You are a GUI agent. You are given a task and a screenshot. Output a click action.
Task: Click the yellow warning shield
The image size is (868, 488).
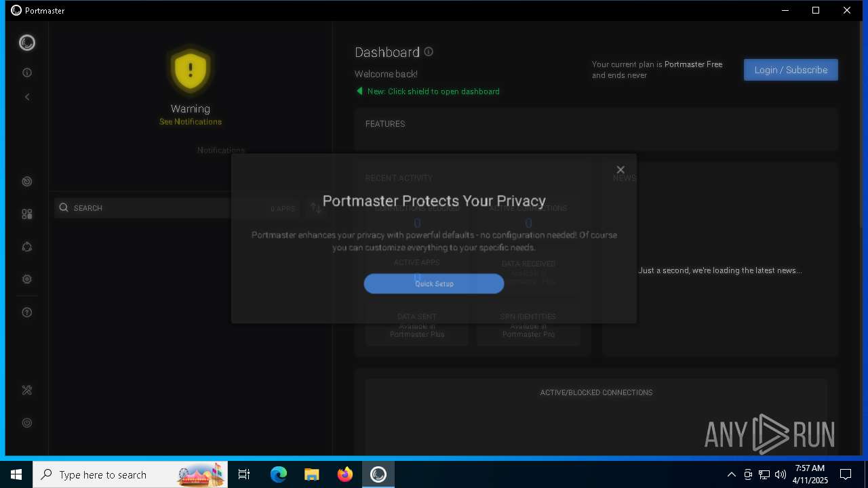(191, 70)
